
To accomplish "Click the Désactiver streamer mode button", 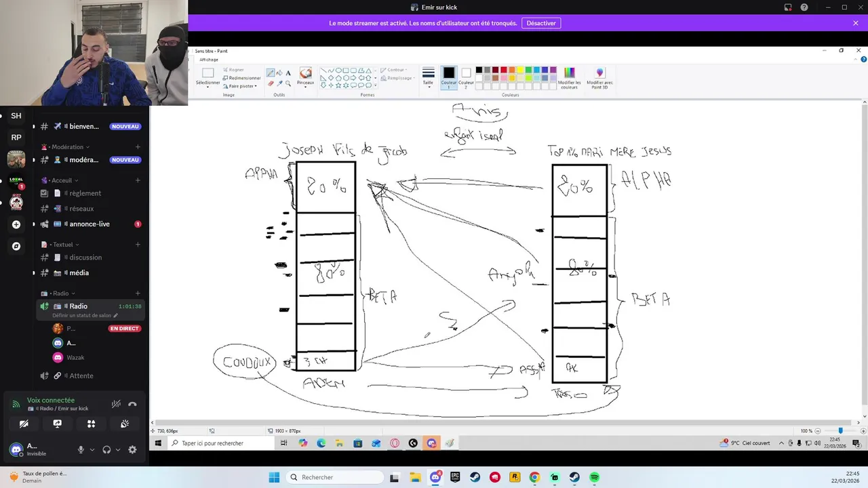I will click(x=541, y=23).
